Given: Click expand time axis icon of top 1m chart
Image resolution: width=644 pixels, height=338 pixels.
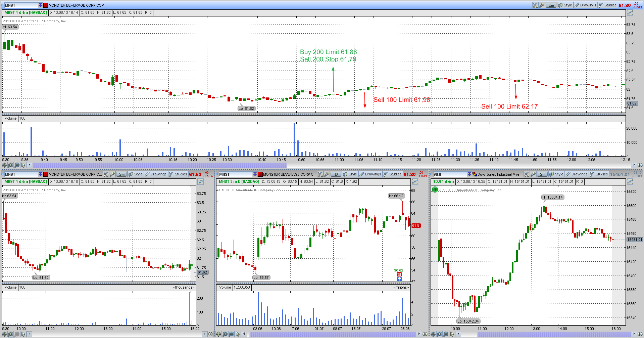Looking at the screenshot, I should click(x=640, y=165).
